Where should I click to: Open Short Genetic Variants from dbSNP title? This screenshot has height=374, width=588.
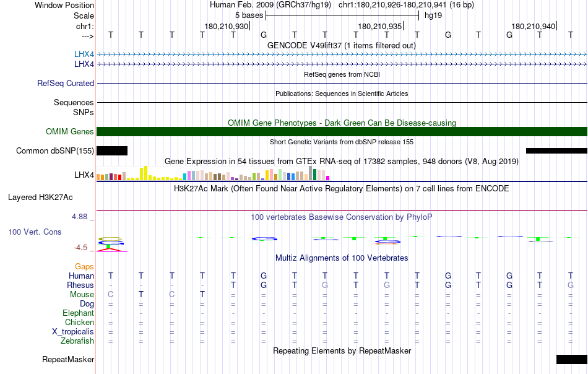[x=342, y=142]
